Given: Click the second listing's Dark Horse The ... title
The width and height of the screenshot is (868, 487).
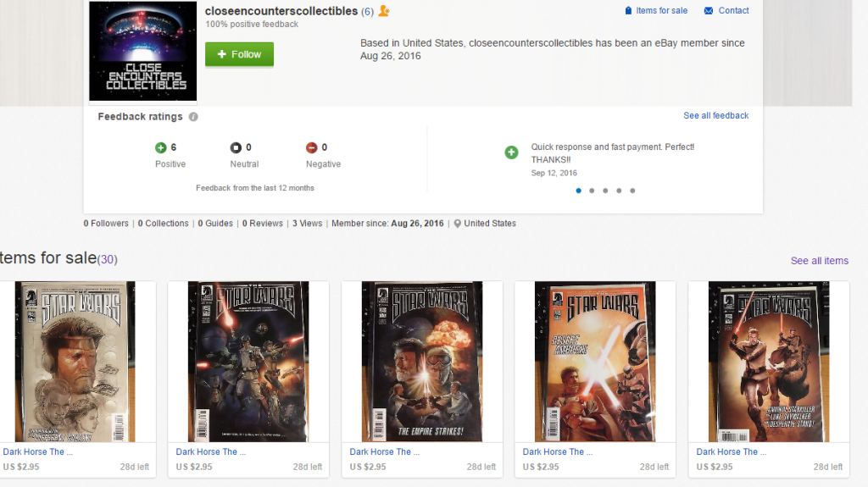Looking at the screenshot, I should click(211, 451).
